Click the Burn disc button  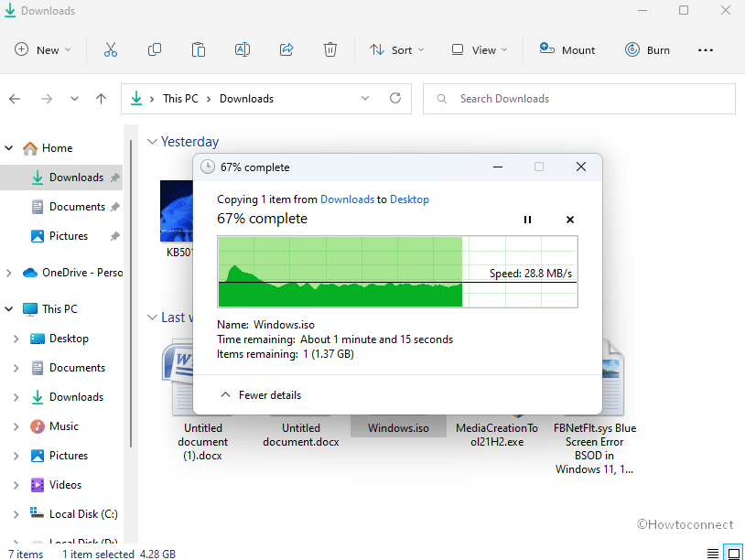pos(647,50)
